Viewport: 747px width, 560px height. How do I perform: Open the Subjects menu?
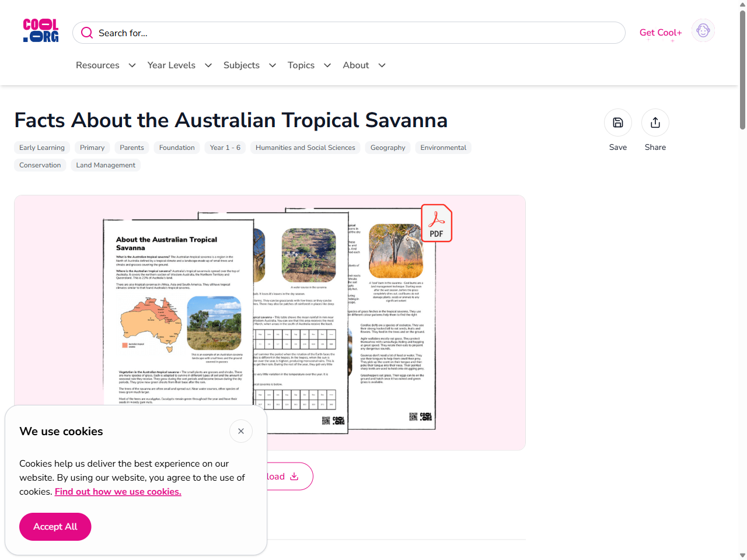click(242, 65)
